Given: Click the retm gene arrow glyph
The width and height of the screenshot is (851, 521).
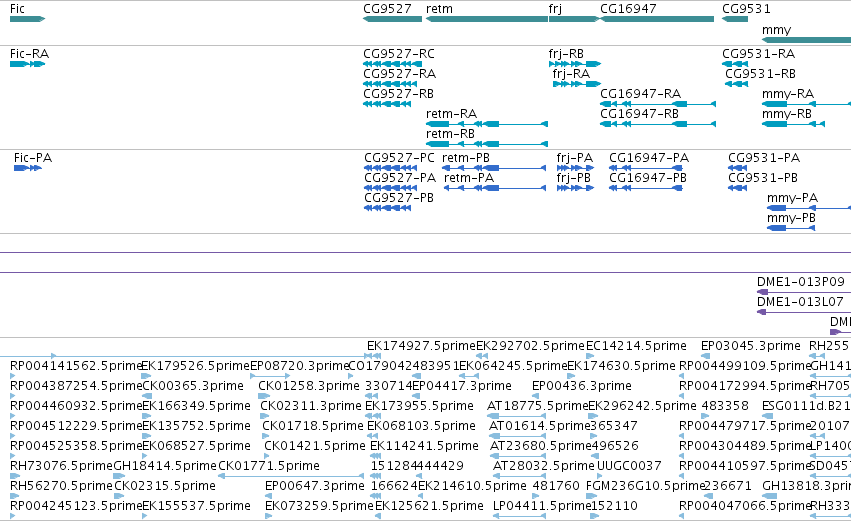Looking at the screenshot, I should pyautogui.click(x=487, y=19).
